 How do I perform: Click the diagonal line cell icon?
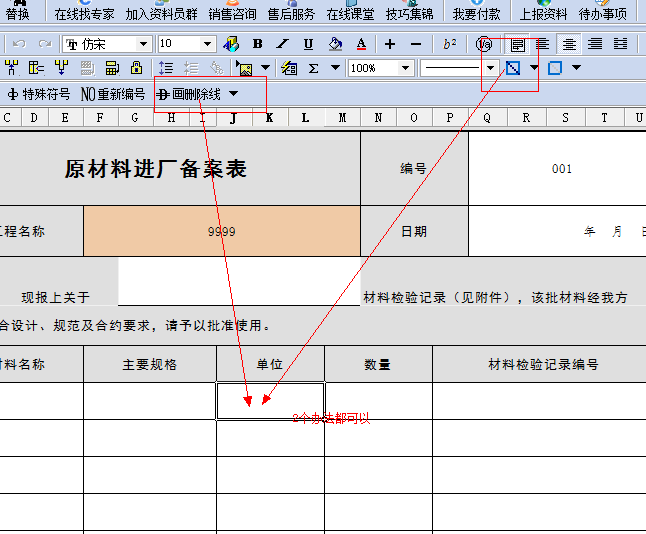tap(513, 68)
